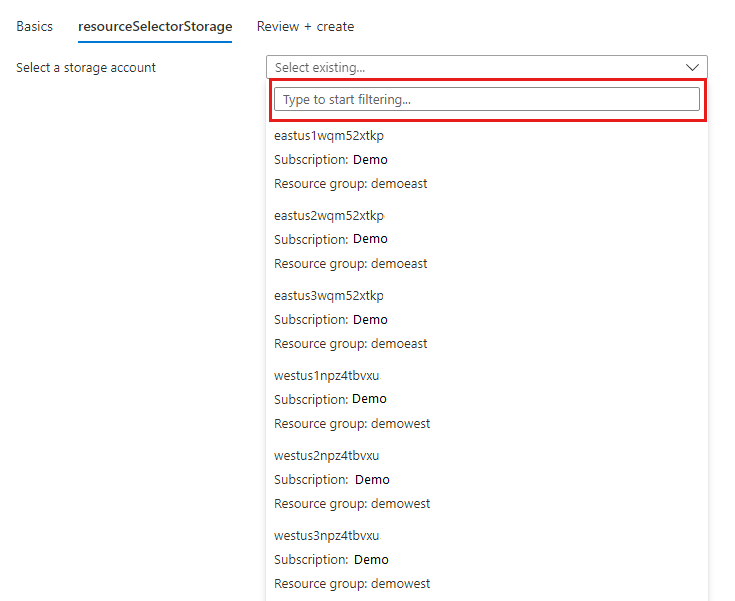Image resolution: width=735 pixels, height=601 pixels.
Task: Choose storage account eastus2wqm52xtkp
Action: click(x=329, y=216)
